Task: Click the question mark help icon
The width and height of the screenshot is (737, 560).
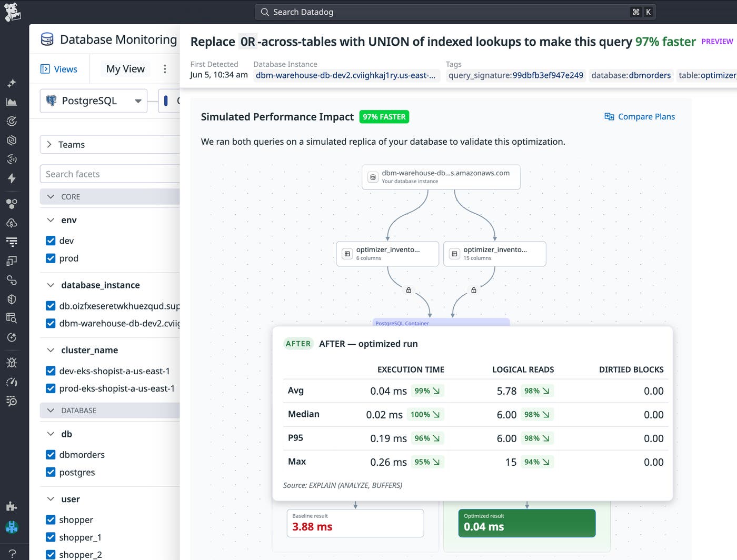Action: coord(12,554)
